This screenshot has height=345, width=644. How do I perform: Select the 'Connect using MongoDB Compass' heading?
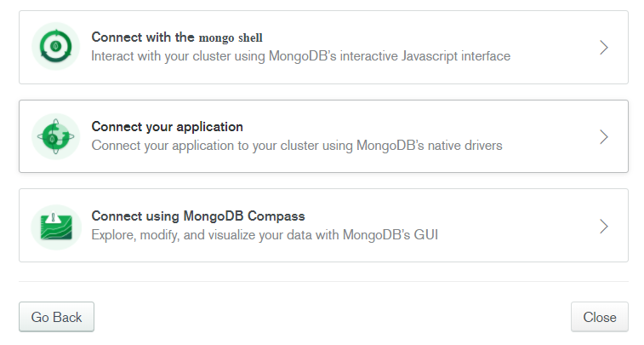click(x=198, y=216)
